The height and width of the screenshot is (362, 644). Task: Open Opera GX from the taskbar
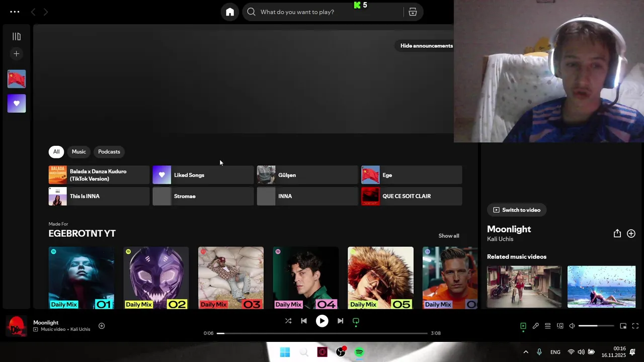pos(323,352)
